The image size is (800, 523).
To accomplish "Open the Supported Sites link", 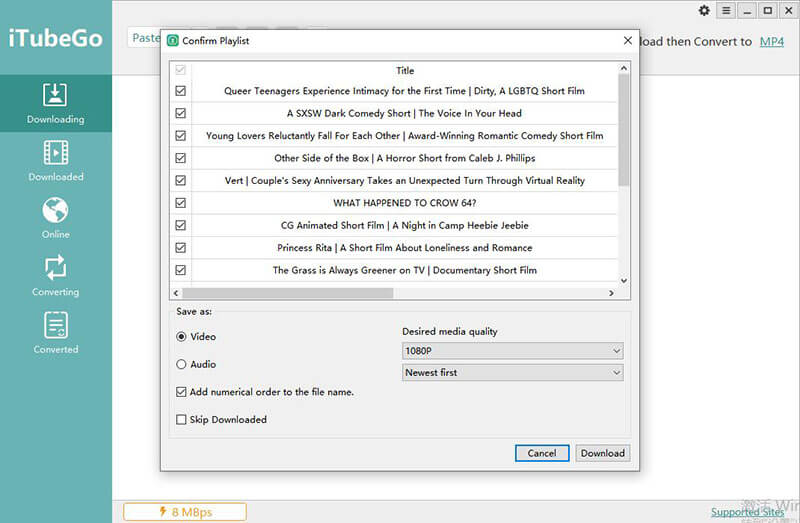I will (747, 512).
